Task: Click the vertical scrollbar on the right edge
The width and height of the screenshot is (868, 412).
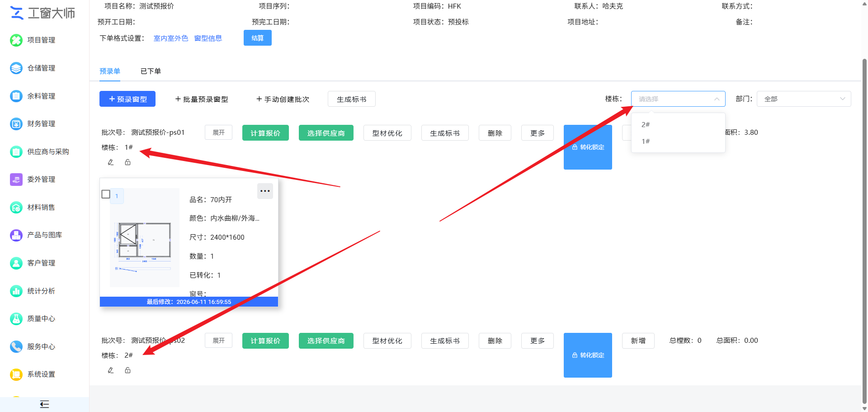Action: tap(864, 231)
